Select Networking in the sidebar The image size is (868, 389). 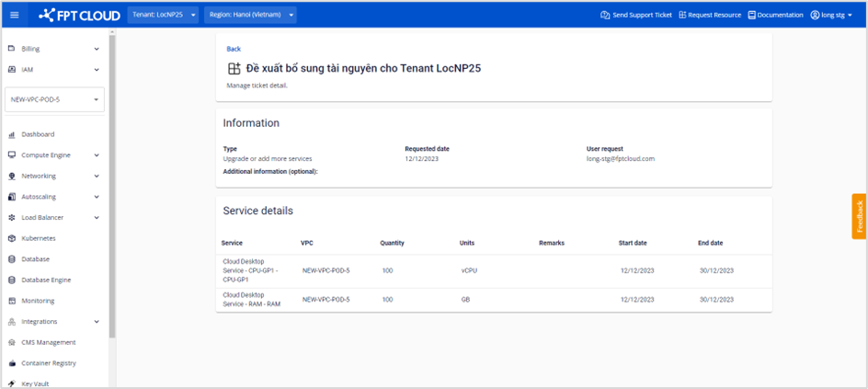[x=39, y=176]
